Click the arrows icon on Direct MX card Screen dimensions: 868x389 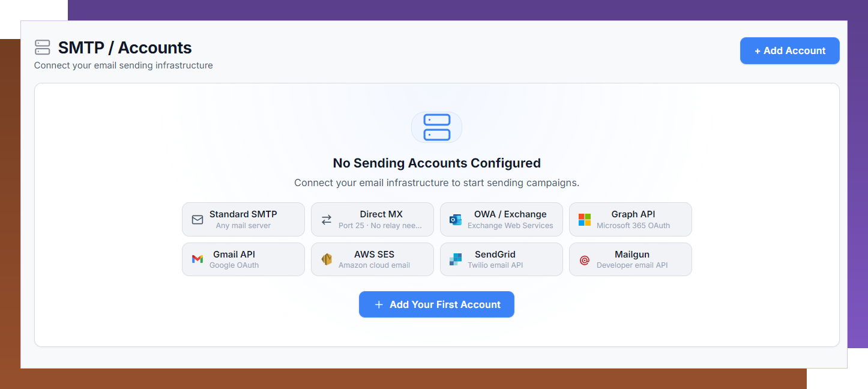(327, 219)
